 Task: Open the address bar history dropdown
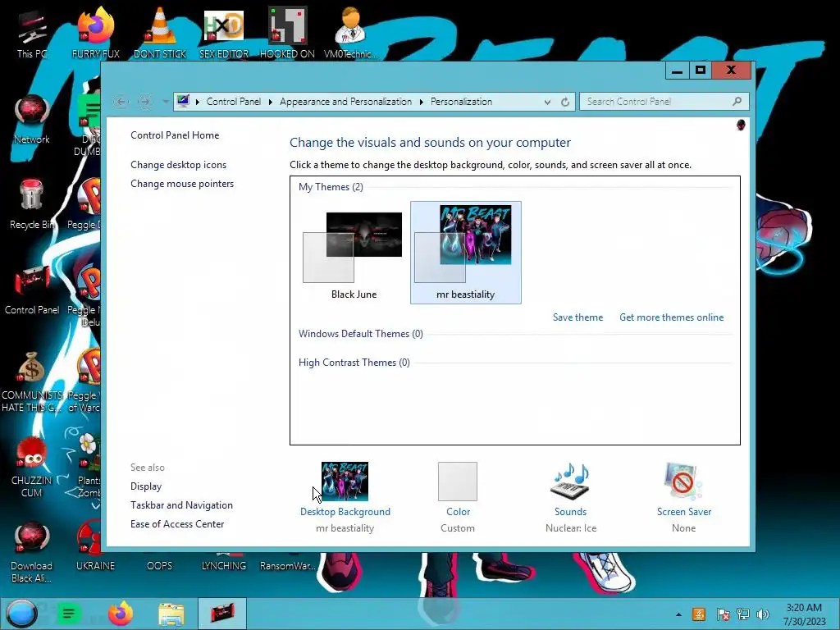coord(547,102)
